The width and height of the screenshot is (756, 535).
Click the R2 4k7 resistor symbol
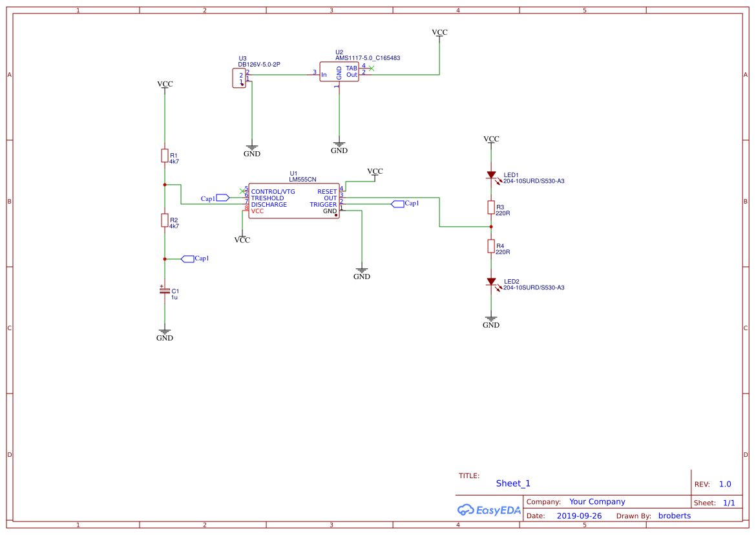pyautogui.click(x=165, y=220)
